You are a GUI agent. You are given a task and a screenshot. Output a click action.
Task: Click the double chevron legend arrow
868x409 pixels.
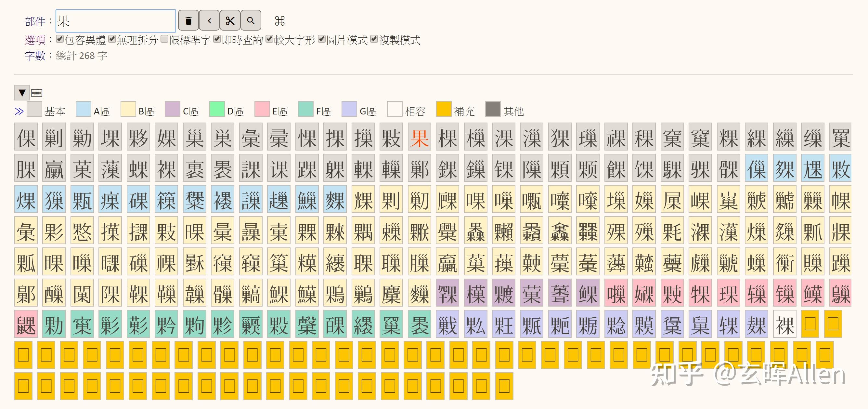(19, 111)
